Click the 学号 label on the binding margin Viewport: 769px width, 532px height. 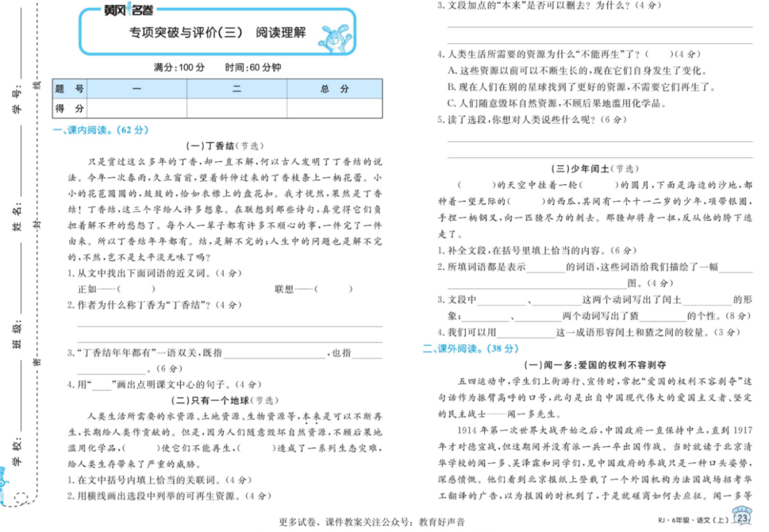coord(17,99)
